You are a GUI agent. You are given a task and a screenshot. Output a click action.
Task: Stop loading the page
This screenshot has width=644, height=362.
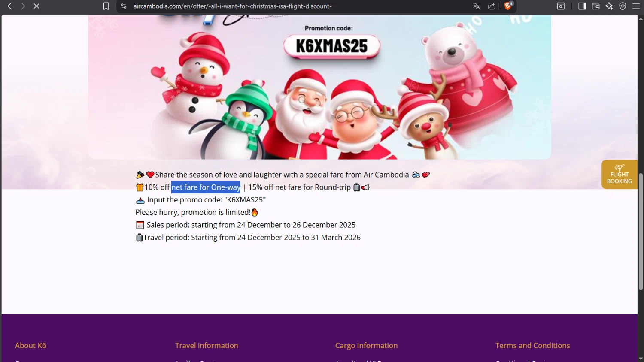(36, 6)
